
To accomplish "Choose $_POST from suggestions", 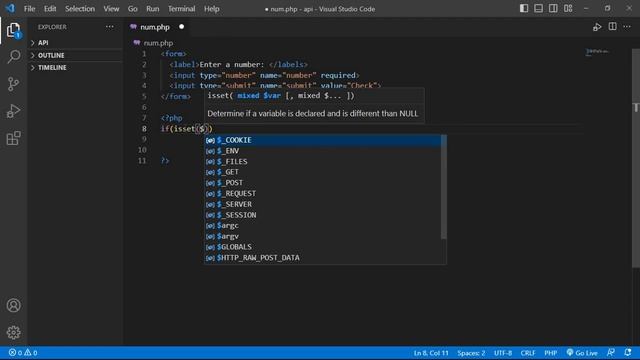I will pyautogui.click(x=323, y=183).
